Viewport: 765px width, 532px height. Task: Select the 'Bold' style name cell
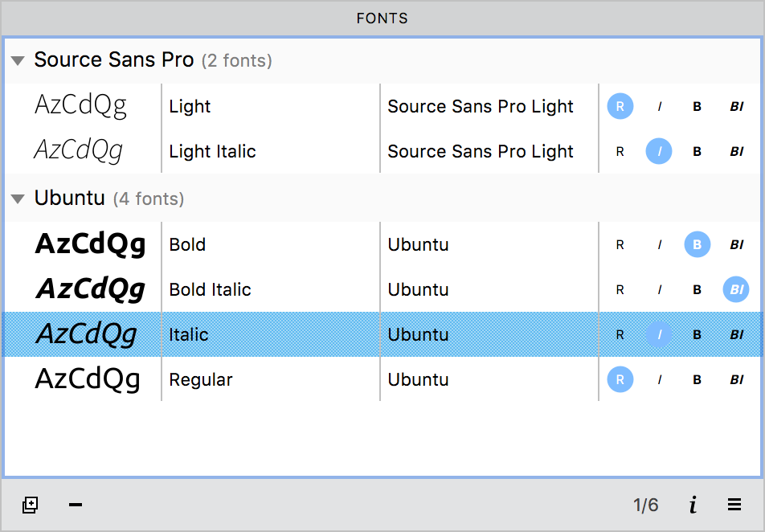coord(187,244)
